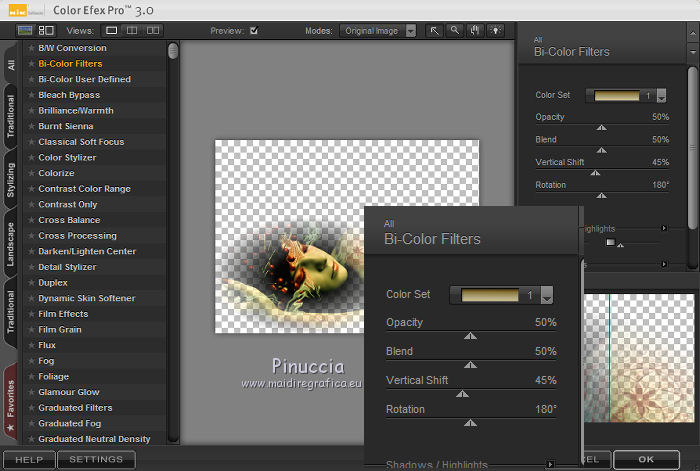
Task: Select the side-by-side preview view
Action: pyautogui.click(x=153, y=30)
